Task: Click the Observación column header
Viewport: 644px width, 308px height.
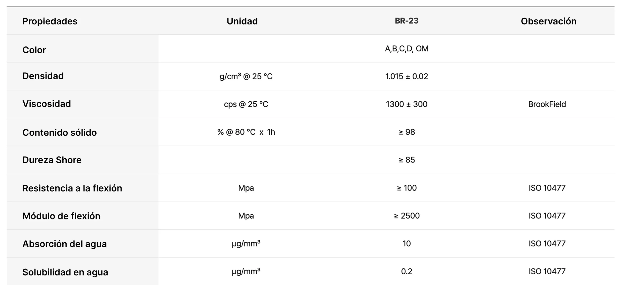Action: tap(548, 21)
